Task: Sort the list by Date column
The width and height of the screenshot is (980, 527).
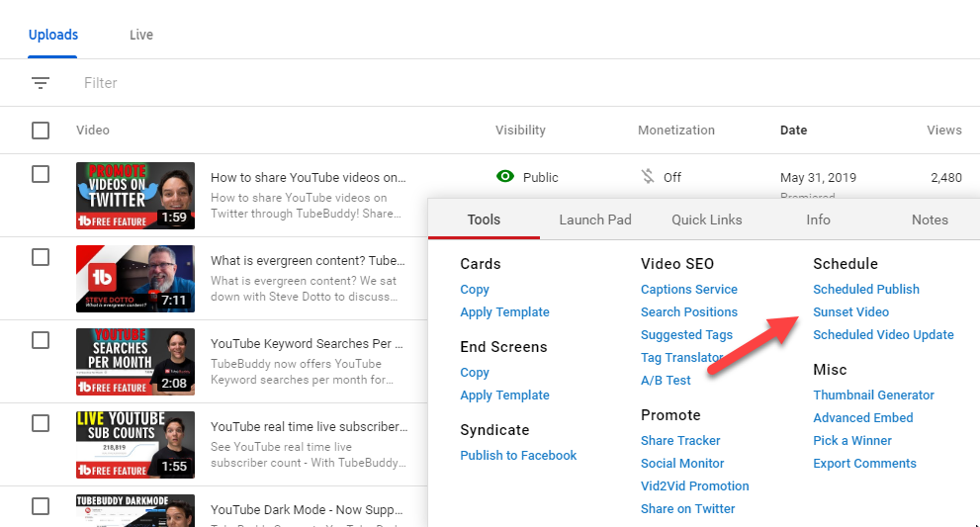Action: click(793, 130)
